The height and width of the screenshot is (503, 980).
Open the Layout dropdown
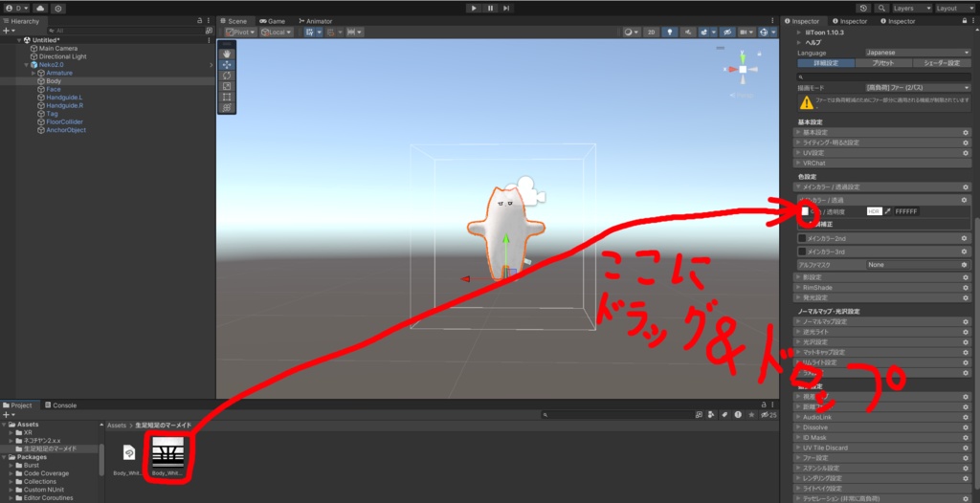(955, 8)
